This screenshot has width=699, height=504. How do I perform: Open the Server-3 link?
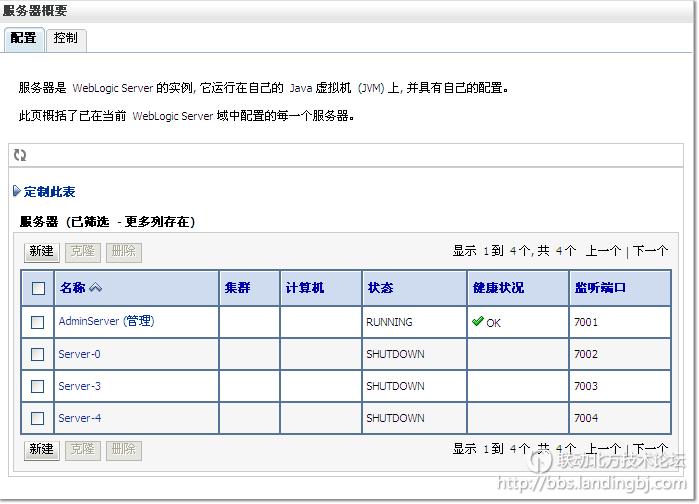(79, 386)
